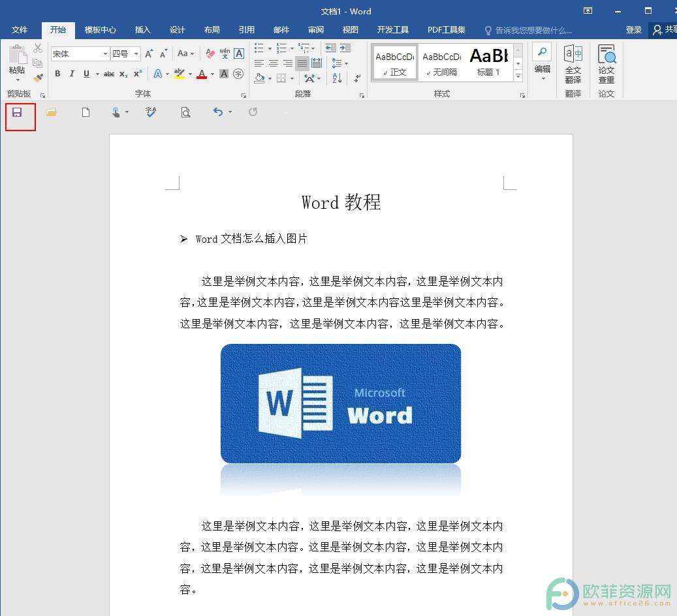Open the File (文件) menu
This screenshot has height=616, width=677.
click(20, 30)
